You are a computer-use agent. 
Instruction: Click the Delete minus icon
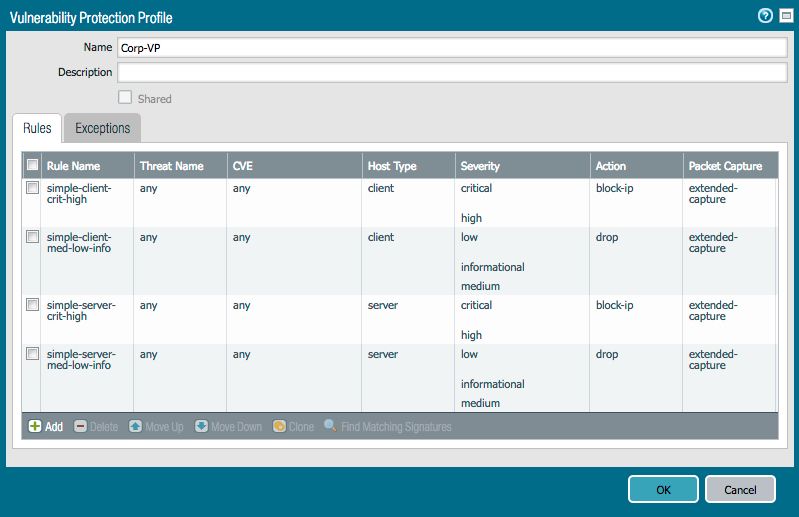(80, 426)
